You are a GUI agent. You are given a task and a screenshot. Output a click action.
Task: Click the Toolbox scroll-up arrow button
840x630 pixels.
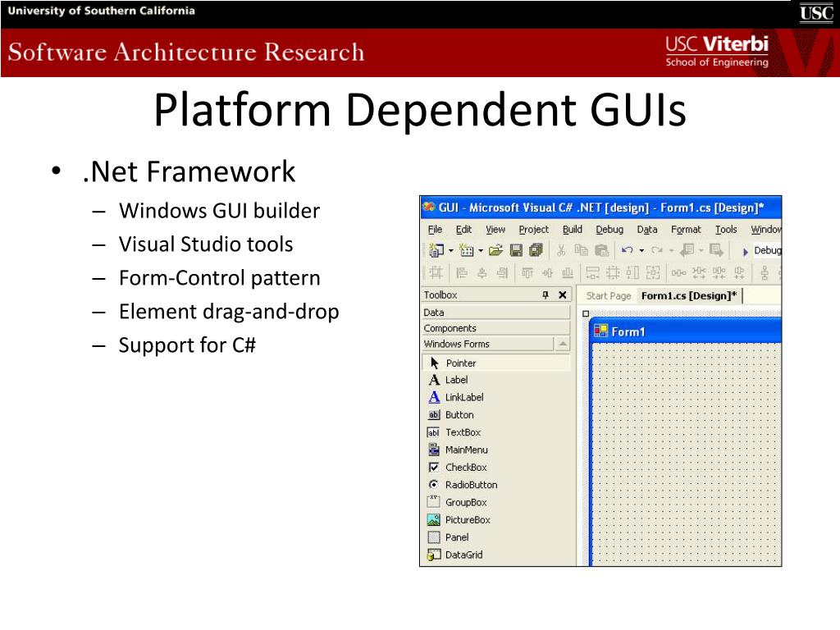563,344
